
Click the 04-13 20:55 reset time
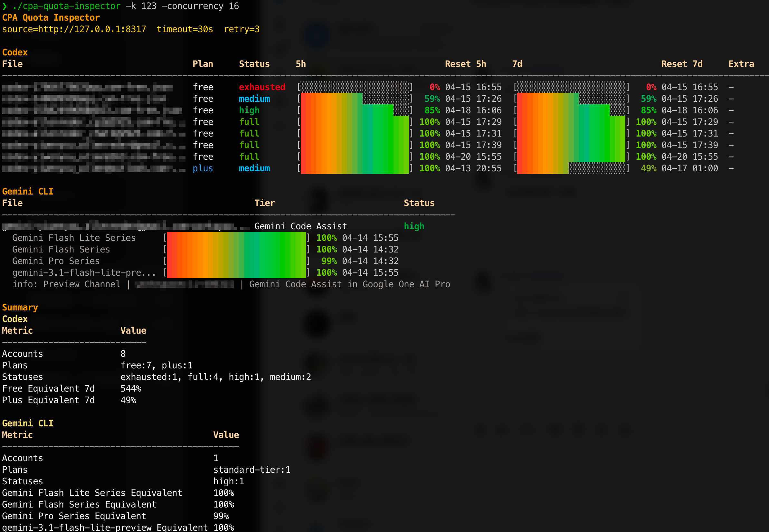pos(473,168)
